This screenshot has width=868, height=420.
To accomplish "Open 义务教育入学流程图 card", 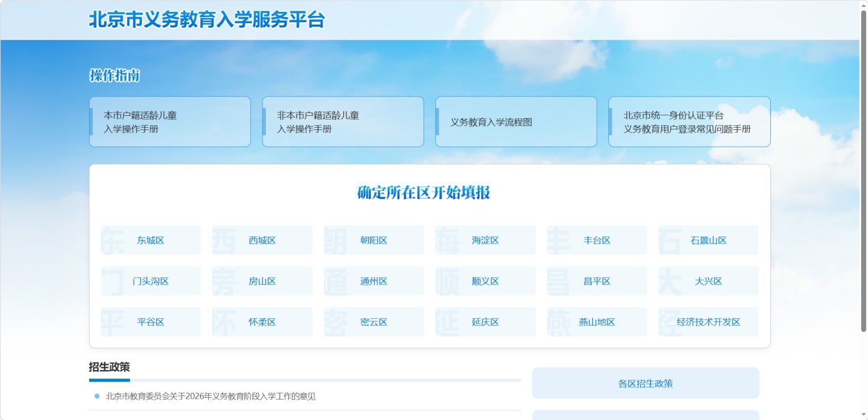I will [516, 121].
